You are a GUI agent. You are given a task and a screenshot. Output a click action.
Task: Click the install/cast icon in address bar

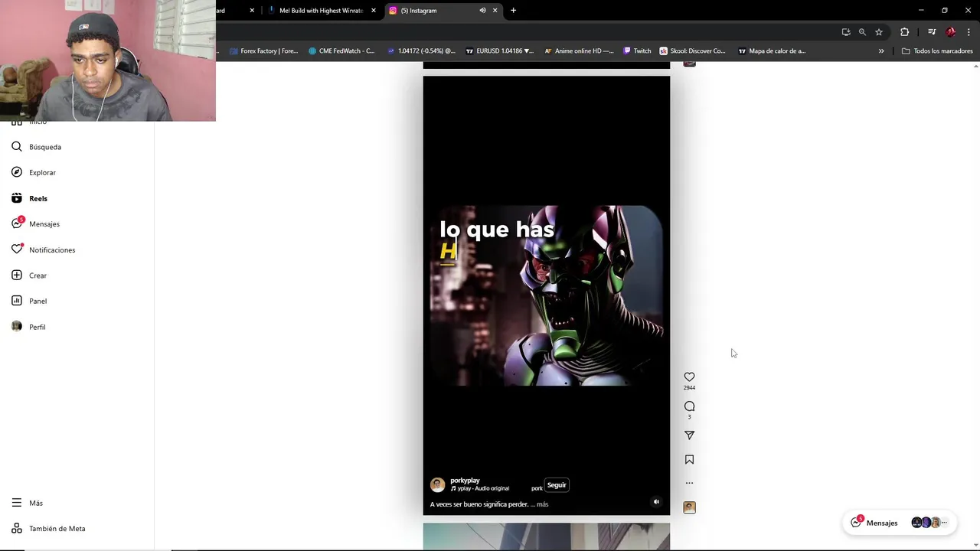[x=845, y=32]
